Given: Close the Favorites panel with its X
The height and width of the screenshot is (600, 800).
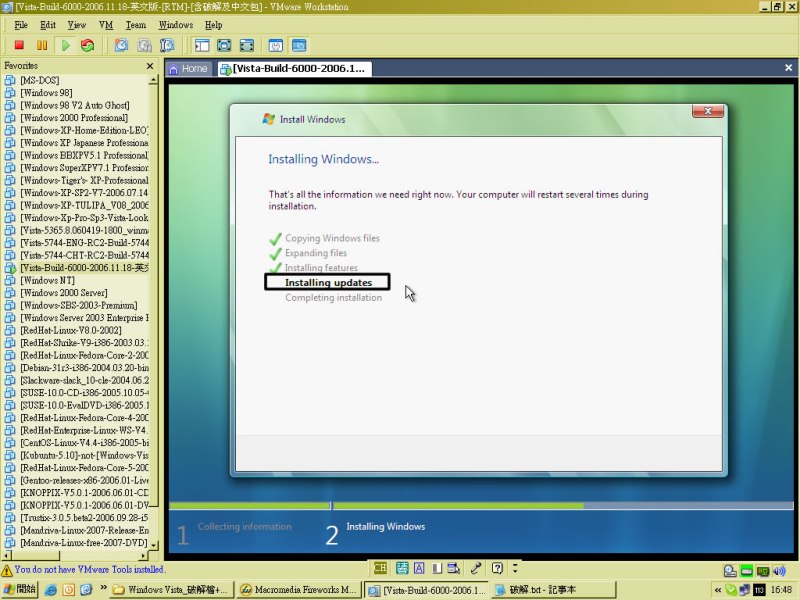Looking at the screenshot, I should tap(149, 66).
